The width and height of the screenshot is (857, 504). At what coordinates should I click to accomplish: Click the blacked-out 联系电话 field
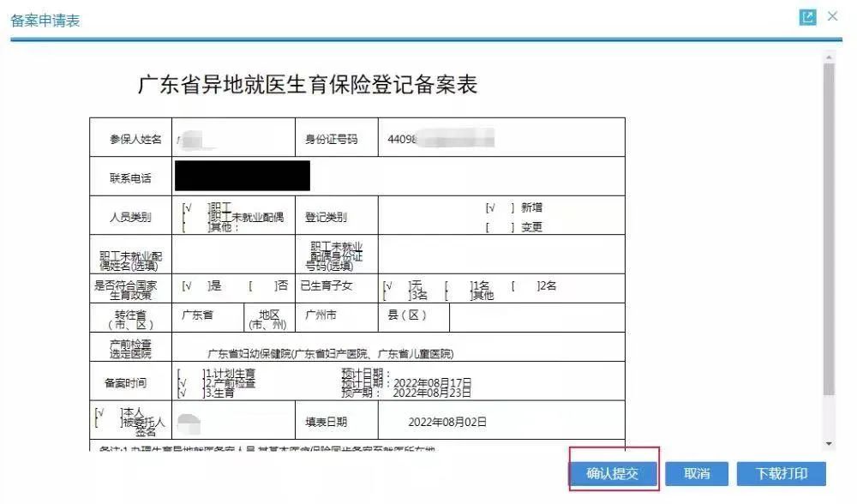coord(242,176)
